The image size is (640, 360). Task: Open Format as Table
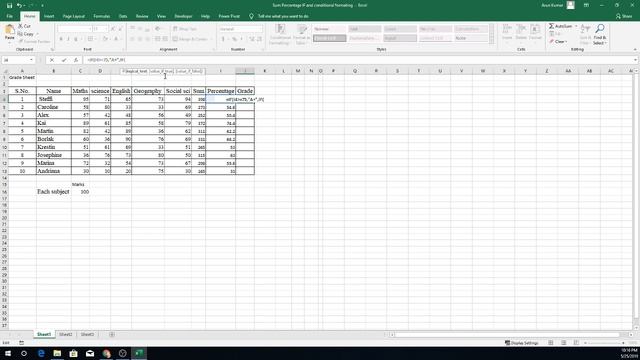(302, 34)
